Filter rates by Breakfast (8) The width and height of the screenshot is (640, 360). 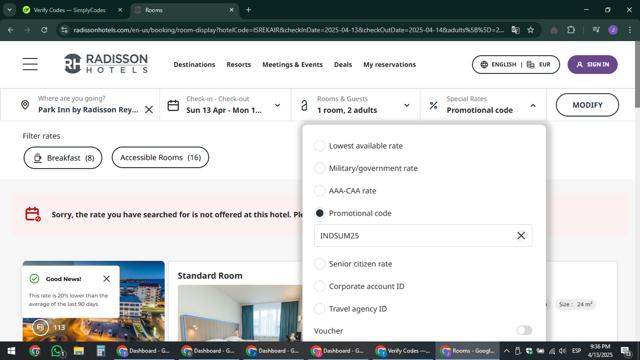tap(63, 158)
